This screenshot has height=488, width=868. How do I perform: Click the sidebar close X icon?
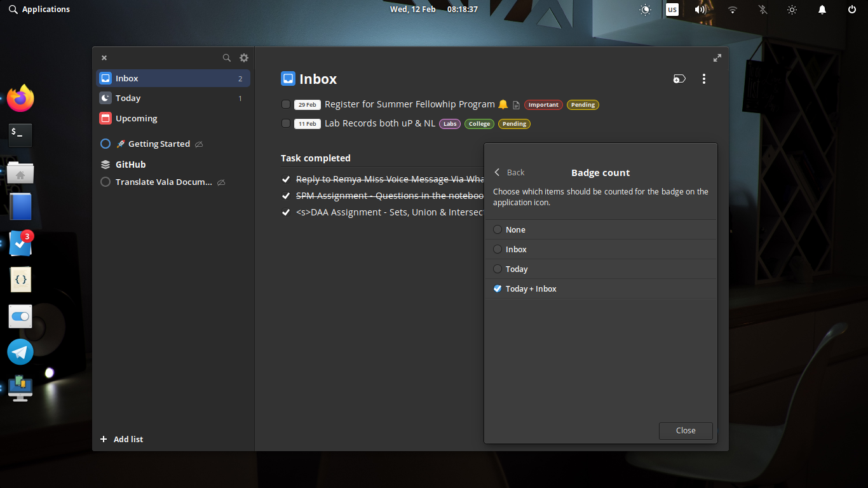pos(104,58)
